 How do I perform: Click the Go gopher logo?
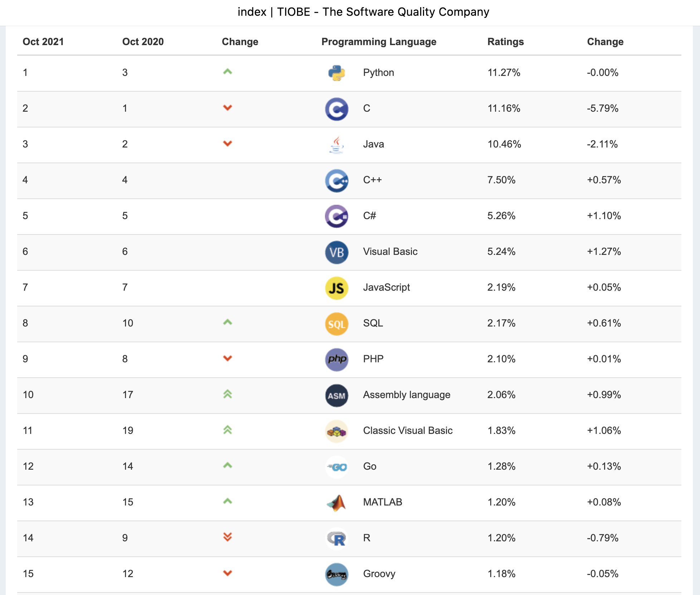pos(336,467)
